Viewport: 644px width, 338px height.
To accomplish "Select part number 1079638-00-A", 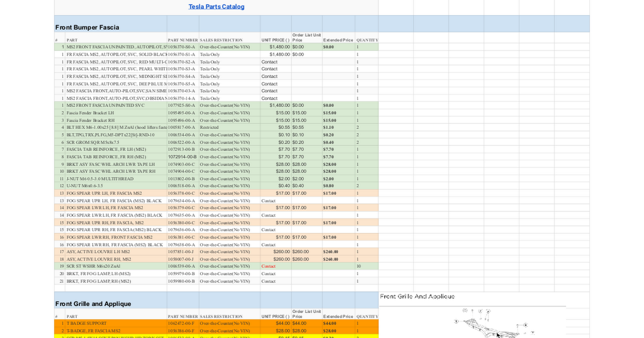I will [x=183, y=245].
